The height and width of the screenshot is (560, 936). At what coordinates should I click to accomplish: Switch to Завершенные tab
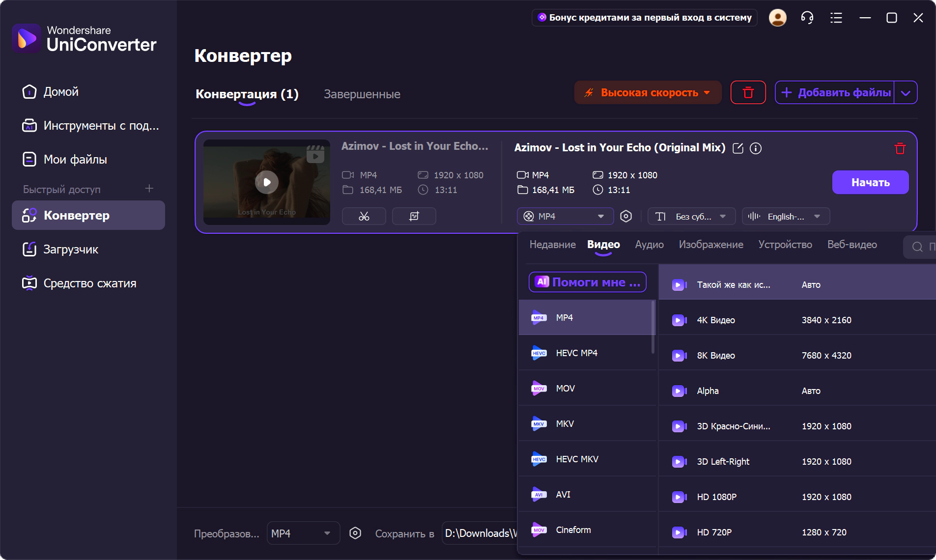point(362,94)
